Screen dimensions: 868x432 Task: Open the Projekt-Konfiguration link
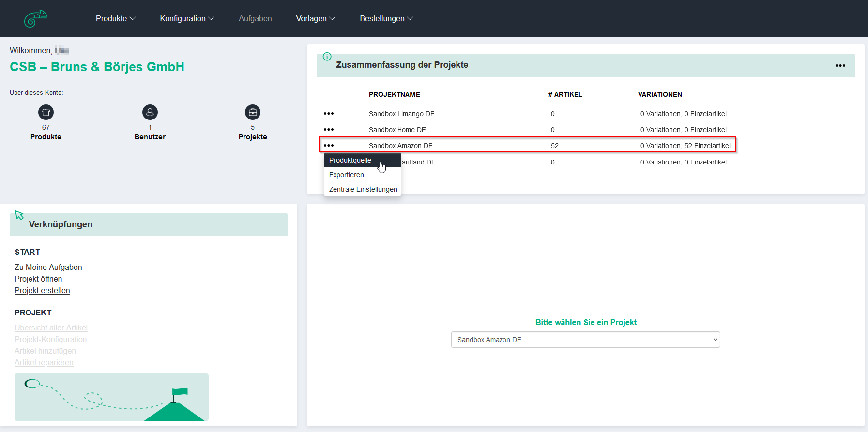point(50,339)
